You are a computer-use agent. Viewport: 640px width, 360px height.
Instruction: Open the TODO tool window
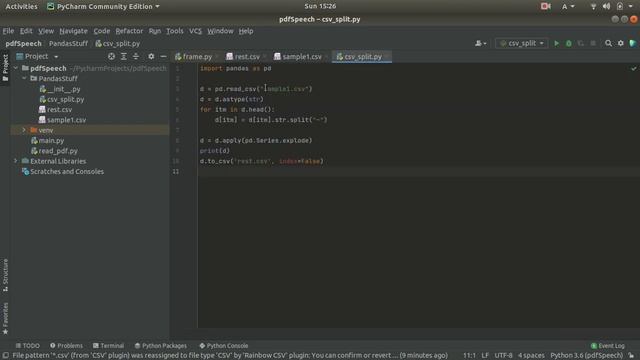click(x=27, y=346)
